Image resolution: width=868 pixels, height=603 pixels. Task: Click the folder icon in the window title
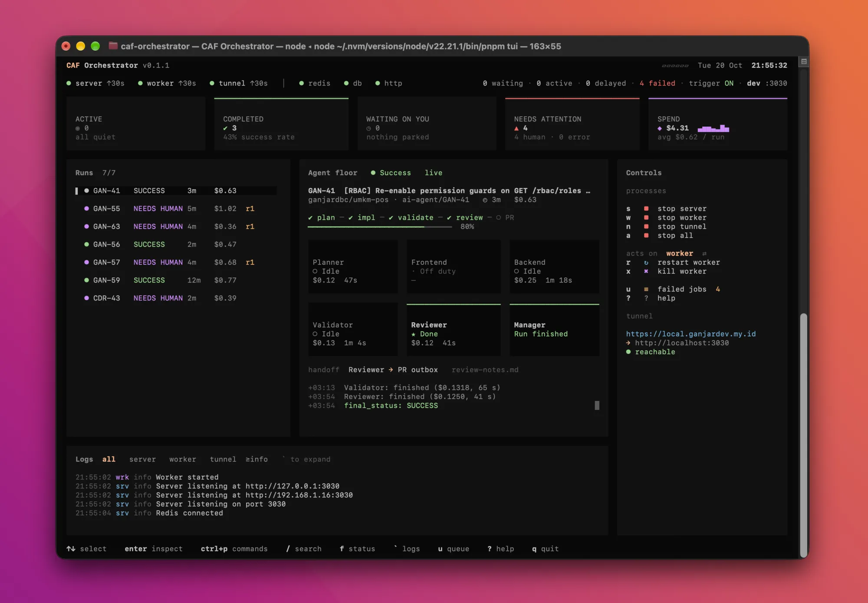pos(113,46)
